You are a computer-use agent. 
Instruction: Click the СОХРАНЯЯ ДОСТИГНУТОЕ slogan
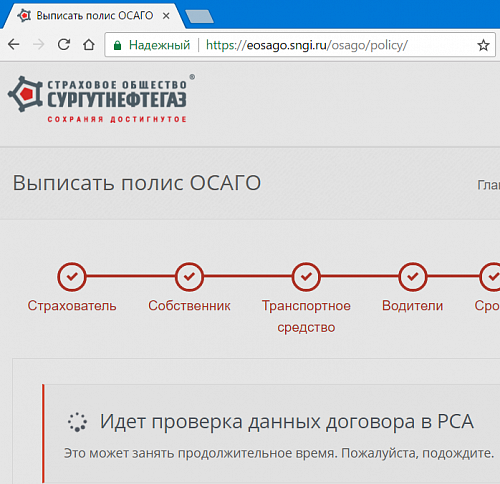[117, 119]
